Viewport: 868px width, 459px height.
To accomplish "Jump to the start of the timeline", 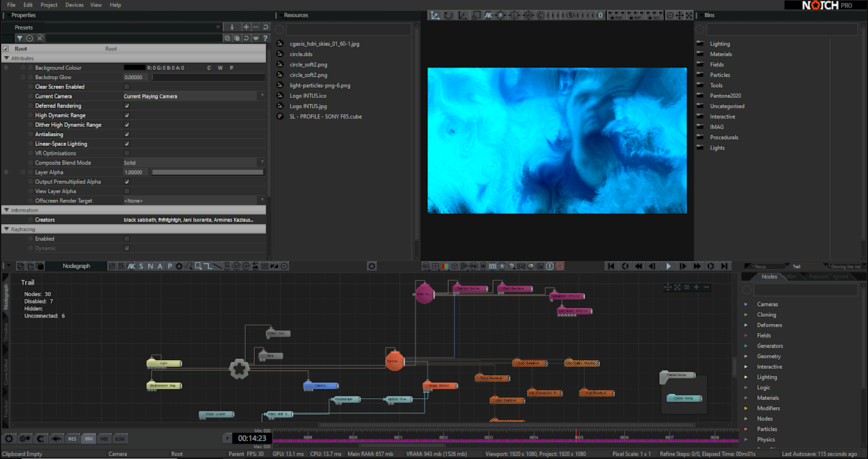I will click(x=611, y=266).
